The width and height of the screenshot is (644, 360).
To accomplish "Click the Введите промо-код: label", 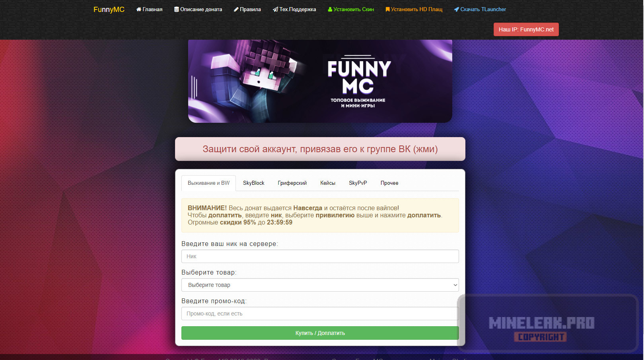I will click(214, 301).
